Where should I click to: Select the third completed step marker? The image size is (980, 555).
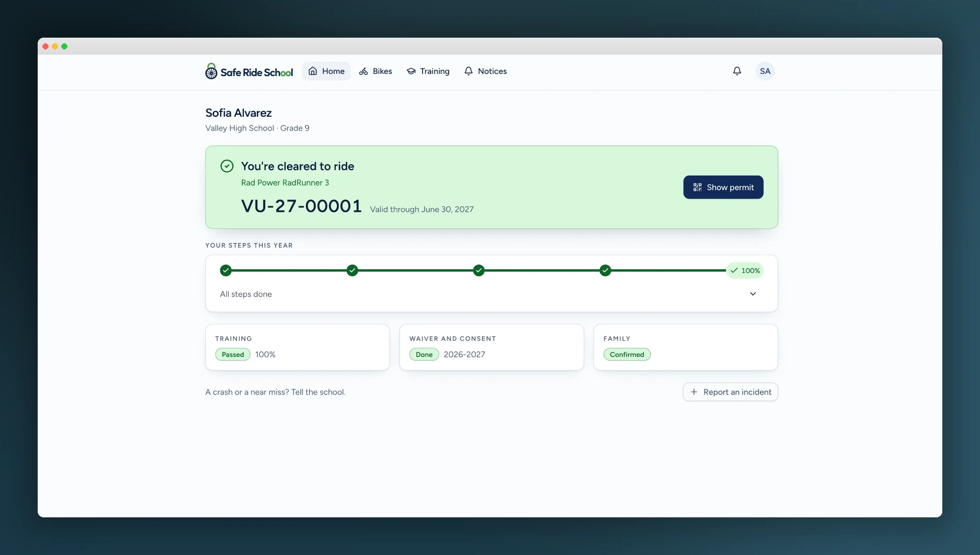(x=479, y=270)
